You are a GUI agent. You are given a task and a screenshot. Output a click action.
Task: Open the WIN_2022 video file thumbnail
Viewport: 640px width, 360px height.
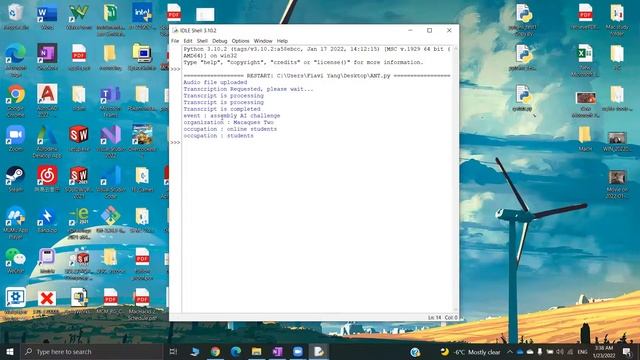coord(617,141)
